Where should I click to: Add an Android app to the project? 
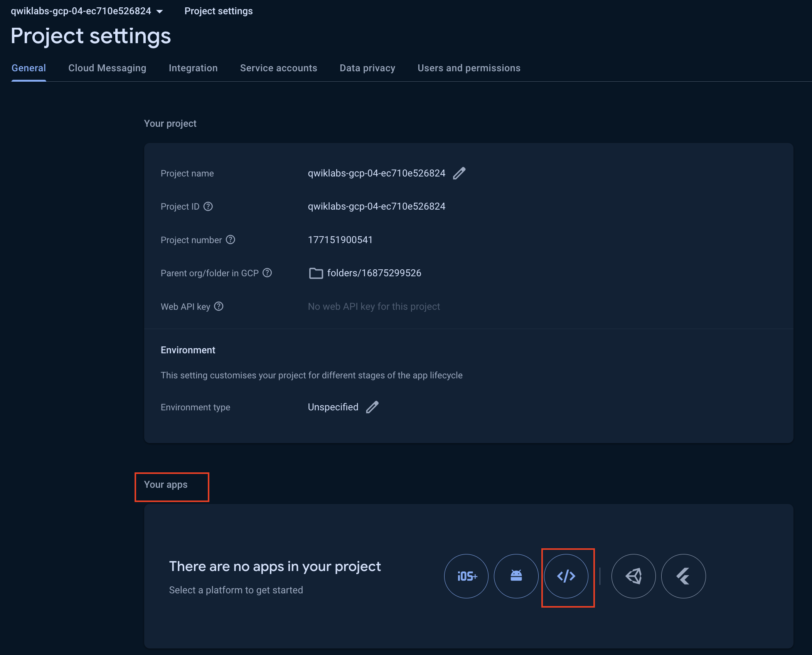click(516, 576)
